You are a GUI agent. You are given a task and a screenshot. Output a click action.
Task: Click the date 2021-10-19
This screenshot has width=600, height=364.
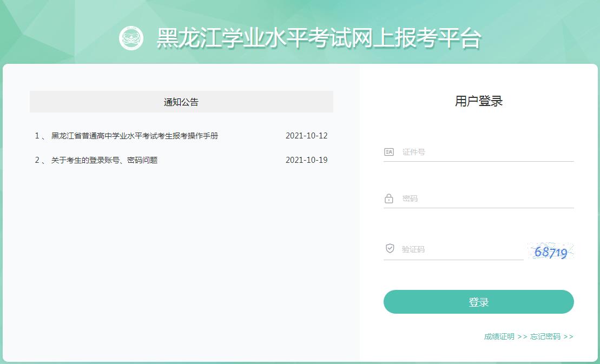[x=307, y=160]
